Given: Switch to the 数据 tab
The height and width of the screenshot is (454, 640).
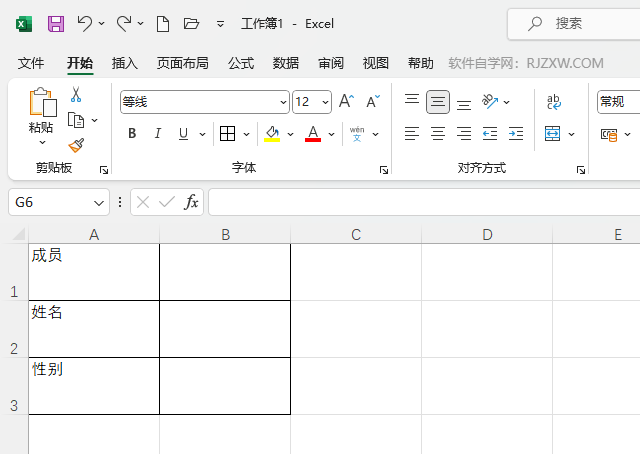Looking at the screenshot, I should [x=286, y=63].
